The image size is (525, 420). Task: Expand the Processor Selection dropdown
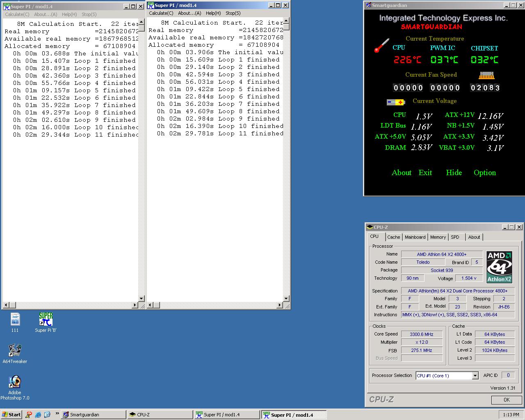pos(475,376)
